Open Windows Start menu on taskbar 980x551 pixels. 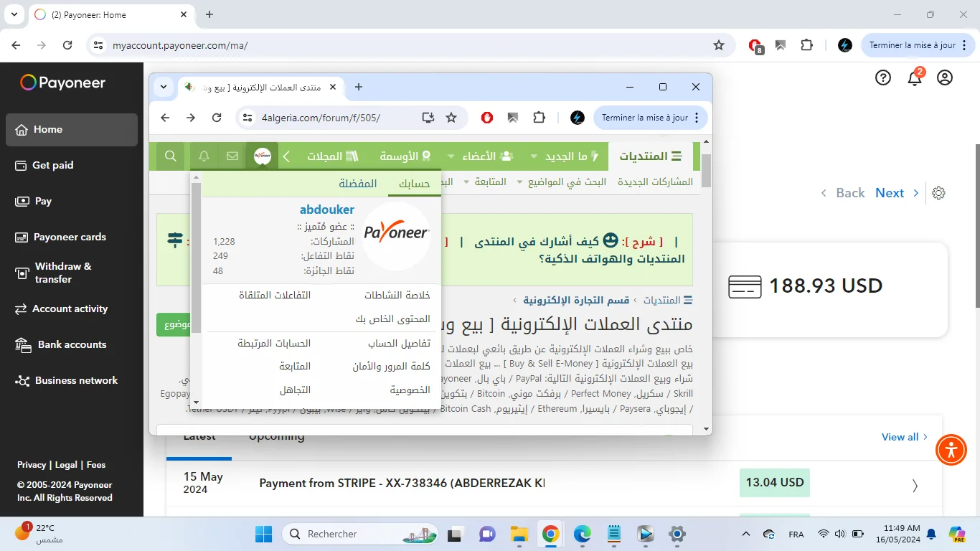point(263,534)
